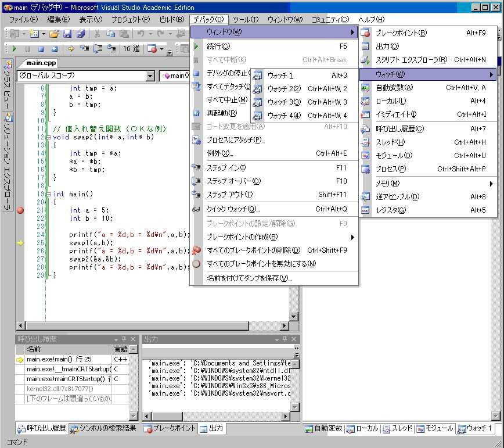
Task: Click the Continue (green play) toolbar icon
Action: click(x=14, y=49)
